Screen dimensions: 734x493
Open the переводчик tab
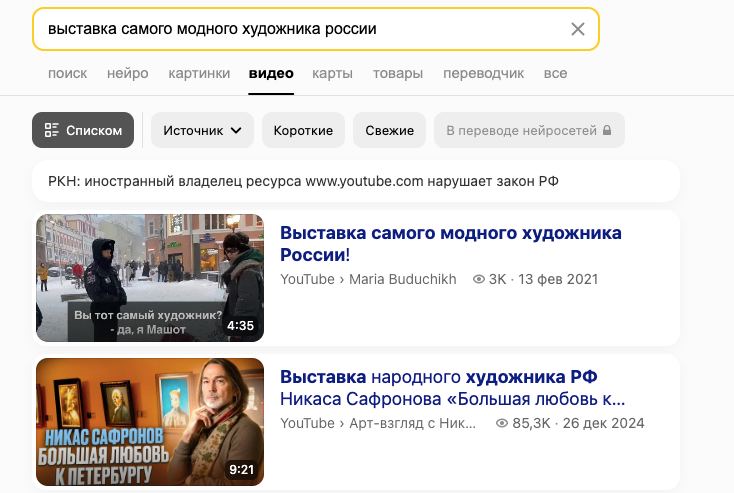[x=484, y=74]
